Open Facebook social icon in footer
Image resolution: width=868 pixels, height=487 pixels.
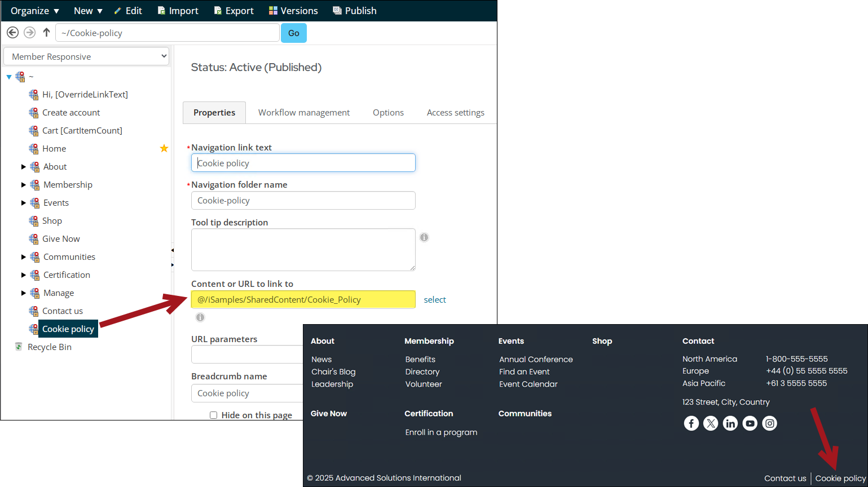tap(691, 423)
